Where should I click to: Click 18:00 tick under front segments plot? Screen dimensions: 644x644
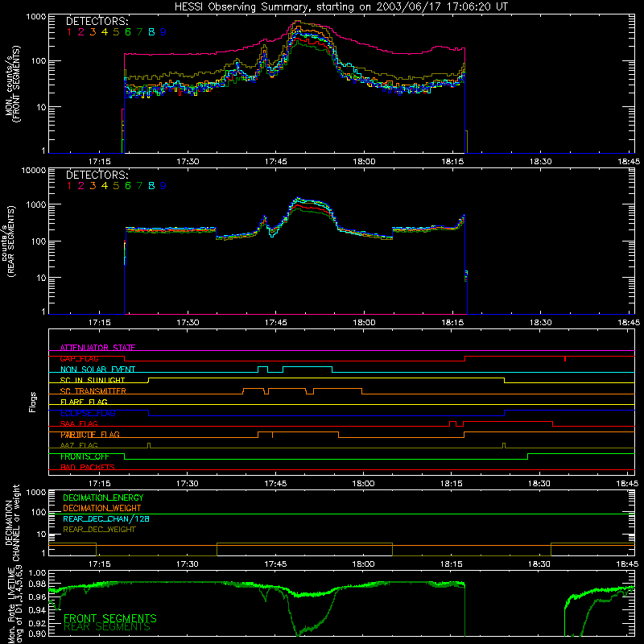(364, 162)
